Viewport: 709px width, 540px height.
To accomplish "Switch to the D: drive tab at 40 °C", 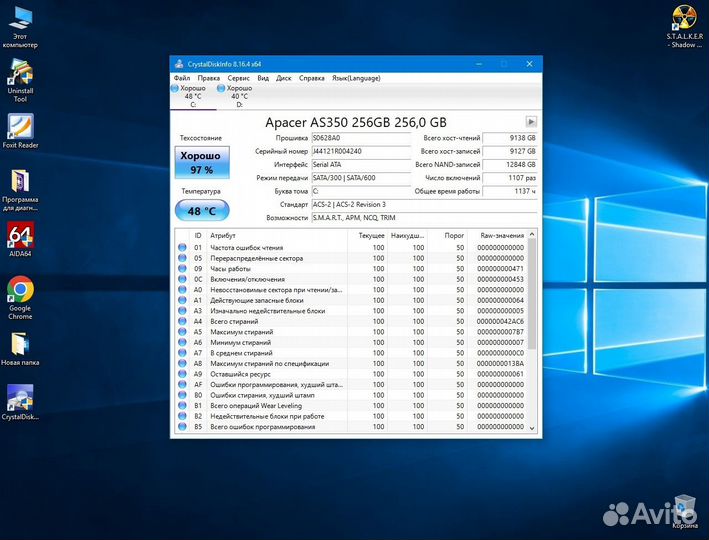I will click(x=239, y=96).
